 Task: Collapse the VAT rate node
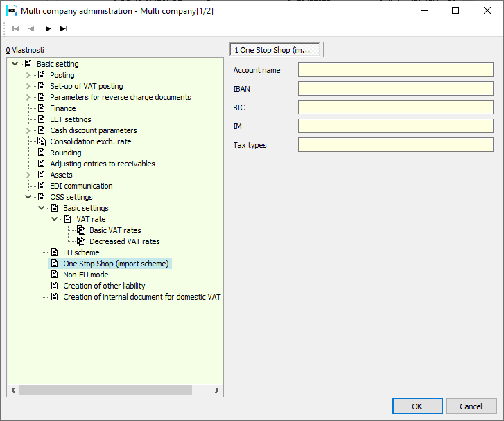pyautogui.click(x=55, y=219)
